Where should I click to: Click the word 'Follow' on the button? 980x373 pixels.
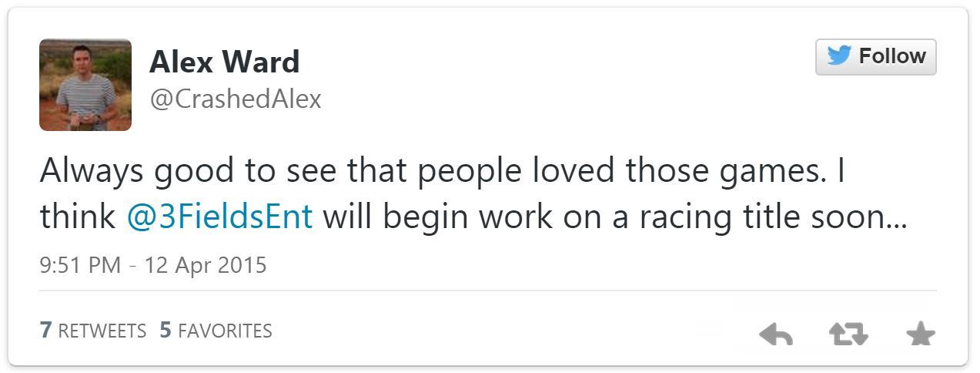click(x=892, y=56)
